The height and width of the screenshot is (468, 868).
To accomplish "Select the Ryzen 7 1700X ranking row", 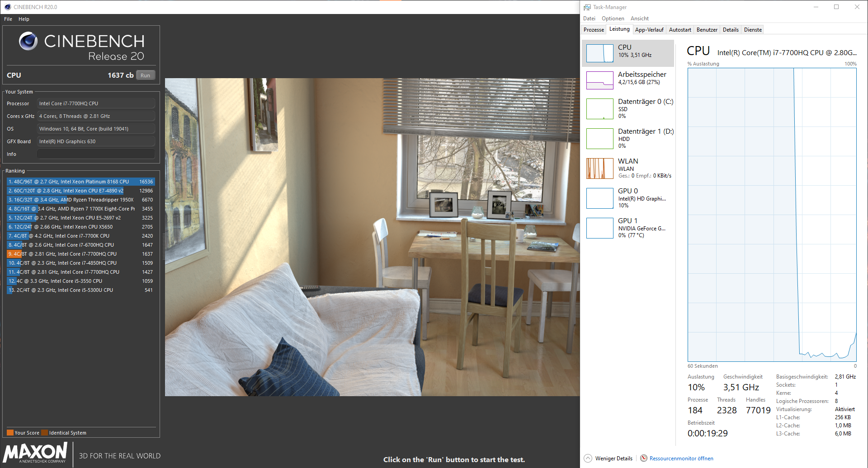I will [x=81, y=209].
